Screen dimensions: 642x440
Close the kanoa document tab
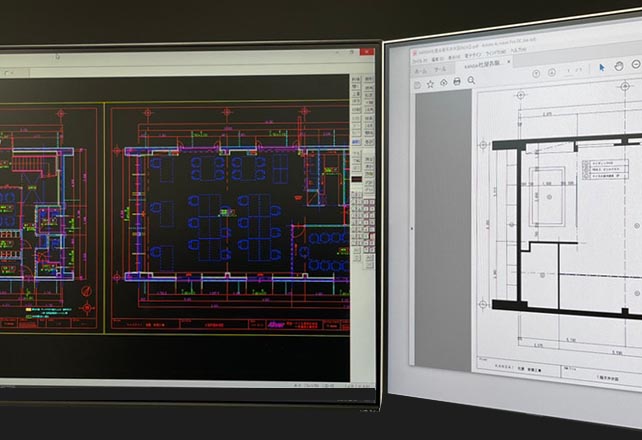point(508,63)
